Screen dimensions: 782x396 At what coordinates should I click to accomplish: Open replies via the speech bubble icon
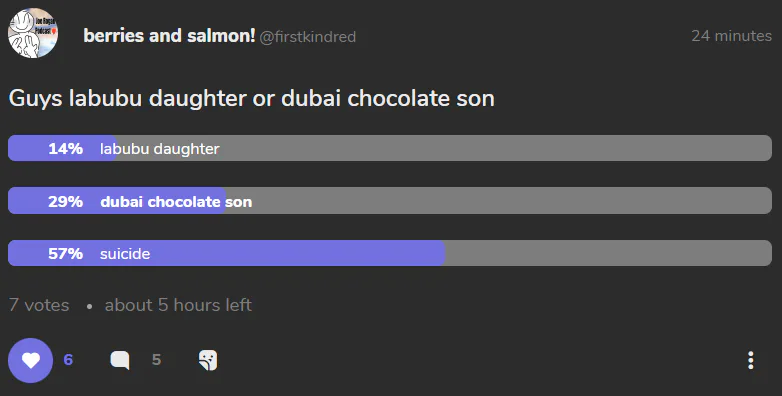tap(120, 360)
